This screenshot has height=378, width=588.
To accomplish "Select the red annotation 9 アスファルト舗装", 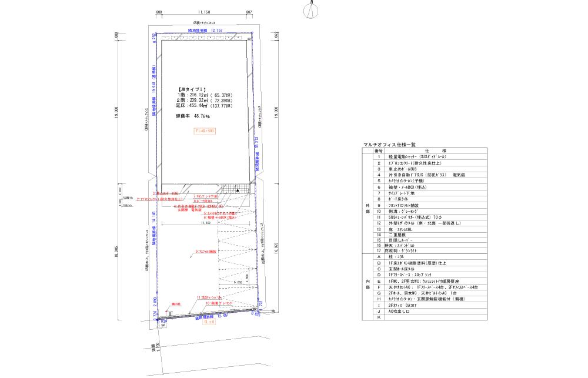I will pyautogui.click(x=206, y=251).
